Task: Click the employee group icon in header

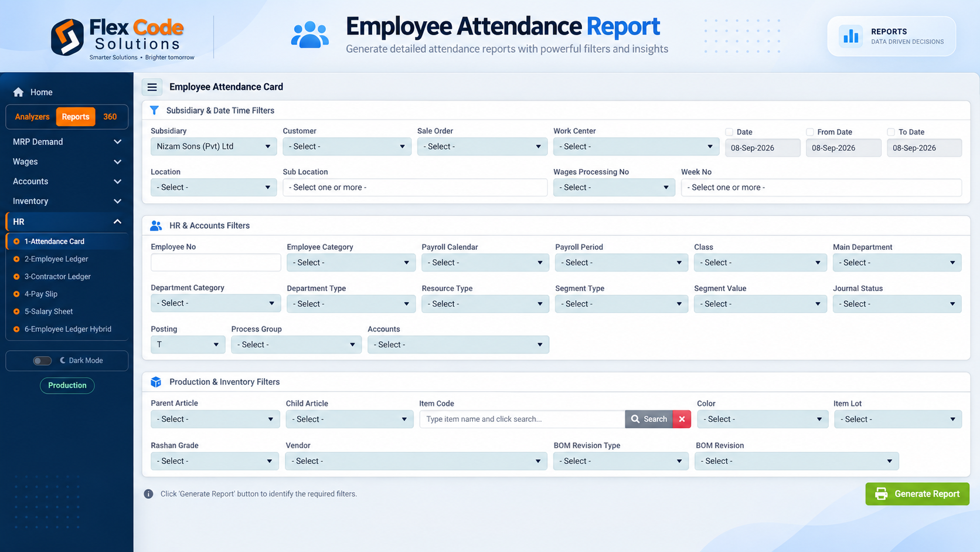Action: pos(310,35)
